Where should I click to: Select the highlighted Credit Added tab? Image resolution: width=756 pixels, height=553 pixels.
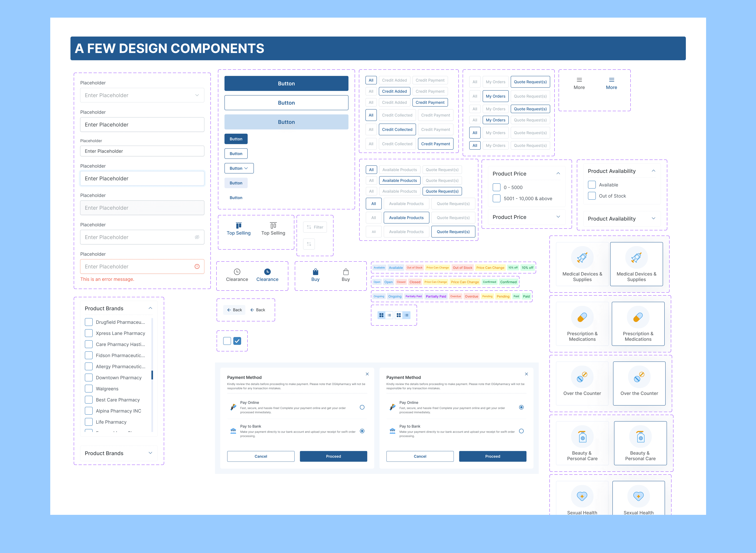394,91
